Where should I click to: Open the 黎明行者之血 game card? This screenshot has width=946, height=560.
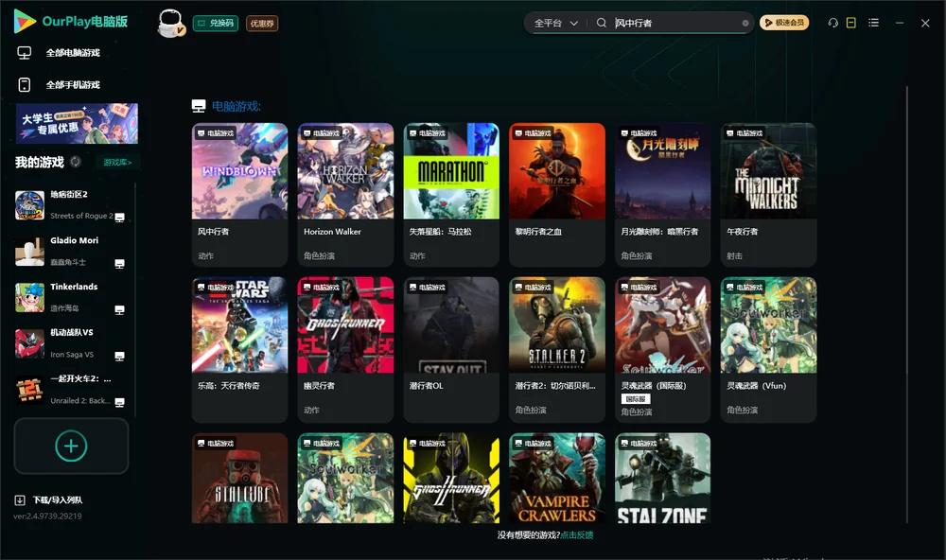(557, 194)
